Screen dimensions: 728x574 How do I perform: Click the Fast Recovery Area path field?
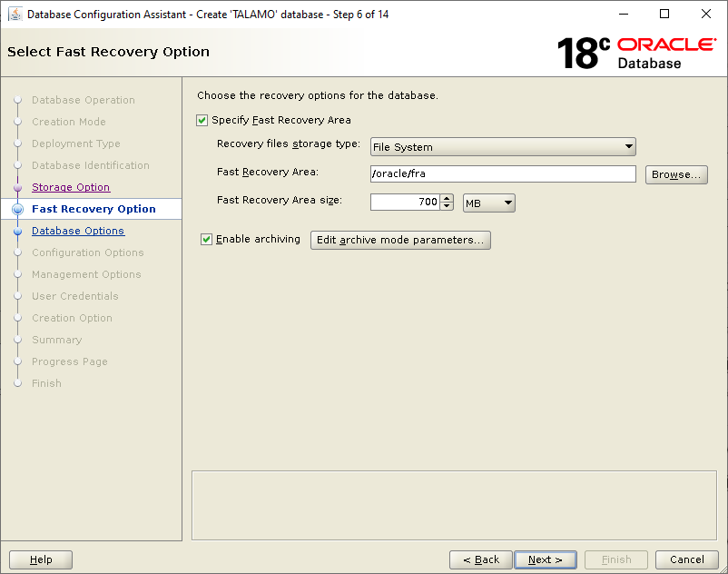pos(503,173)
